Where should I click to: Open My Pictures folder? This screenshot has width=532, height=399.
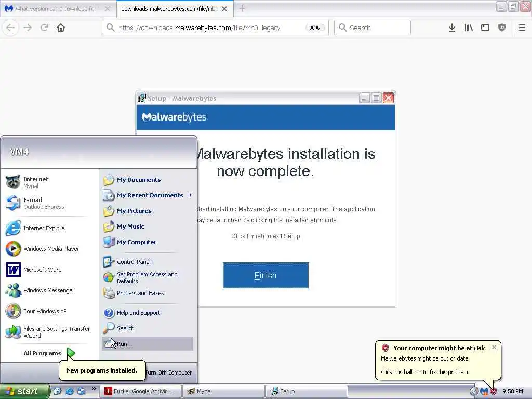[x=148, y=211]
